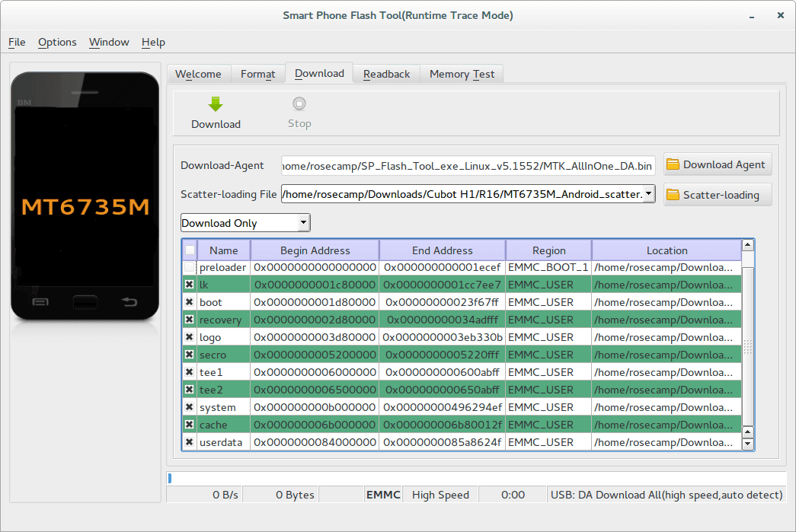
Task: Toggle the select-all checkbox in table header
Action: click(190, 250)
